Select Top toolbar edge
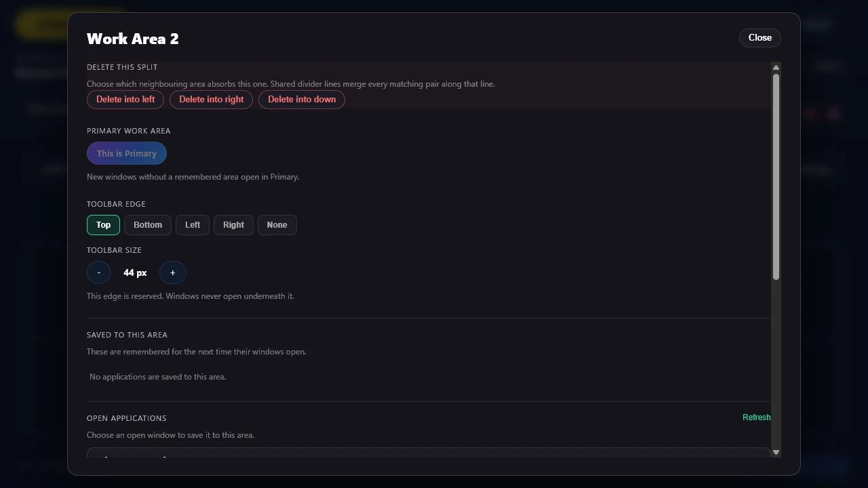Image resolution: width=868 pixels, height=488 pixels. click(103, 225)
